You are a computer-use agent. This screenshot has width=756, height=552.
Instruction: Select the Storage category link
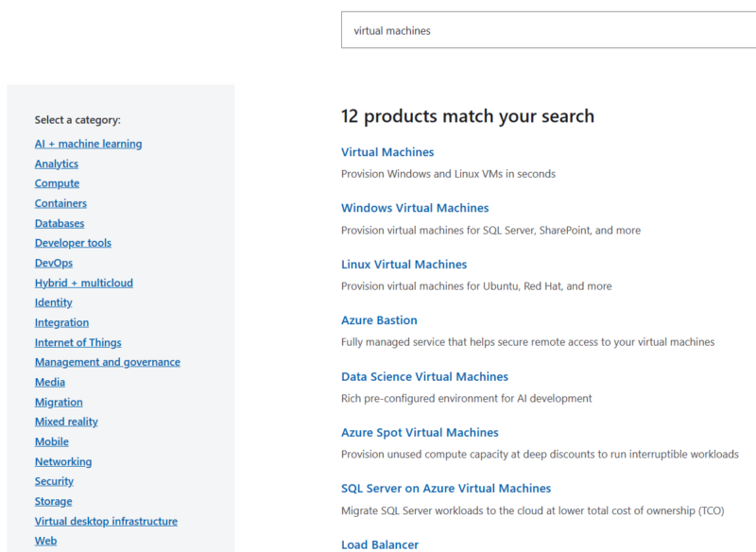[x=54, y=501]
